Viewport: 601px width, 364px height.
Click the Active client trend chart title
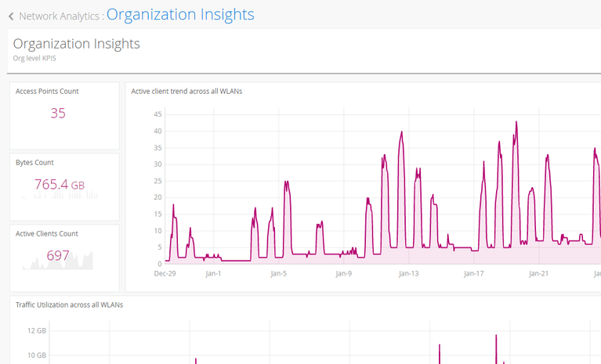pyautogui.click(x=186, y=92)
